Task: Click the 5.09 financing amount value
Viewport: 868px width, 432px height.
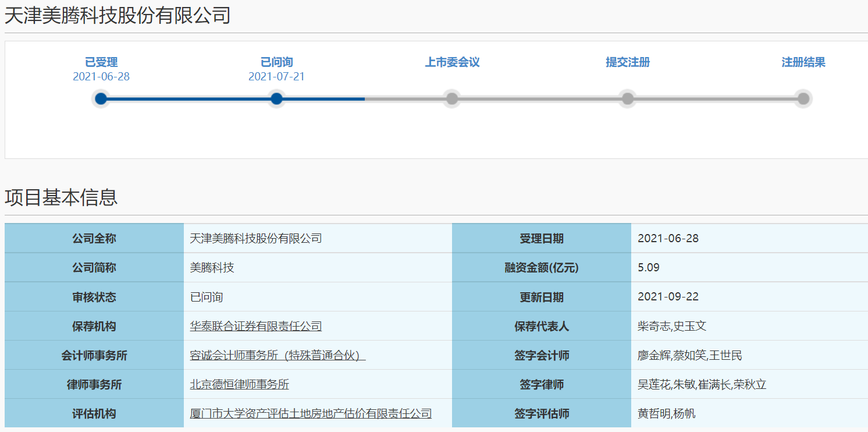Action: (649, 268)
